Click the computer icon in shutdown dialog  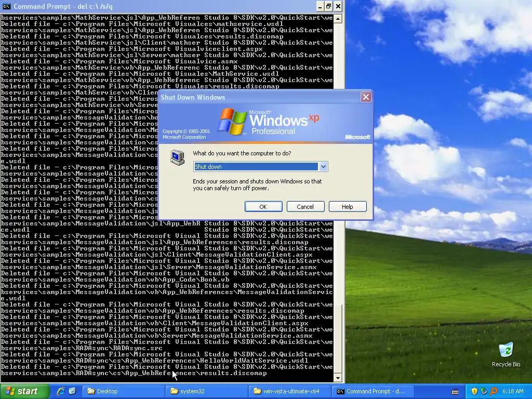pyautogui.click(x=177, y=157)
